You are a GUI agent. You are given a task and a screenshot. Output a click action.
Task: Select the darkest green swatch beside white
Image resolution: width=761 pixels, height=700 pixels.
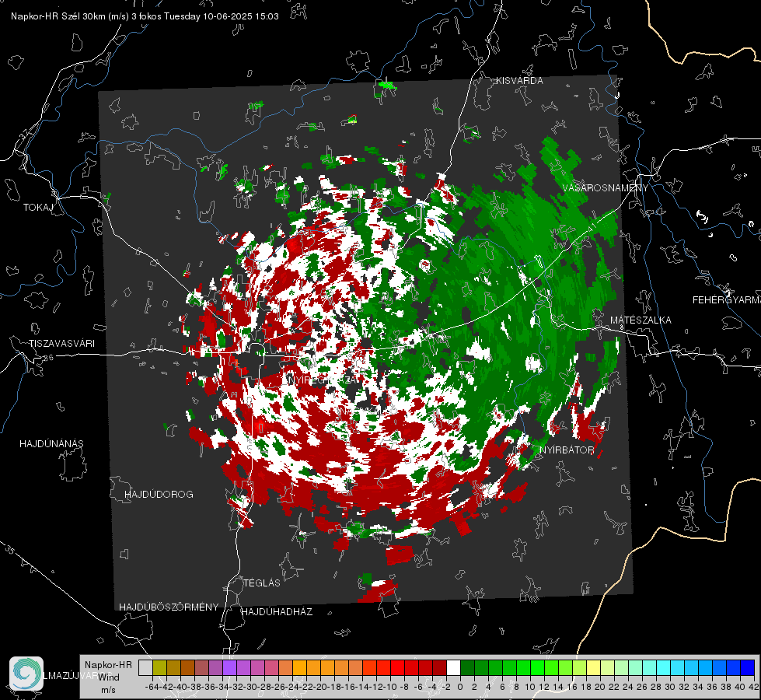467,667
